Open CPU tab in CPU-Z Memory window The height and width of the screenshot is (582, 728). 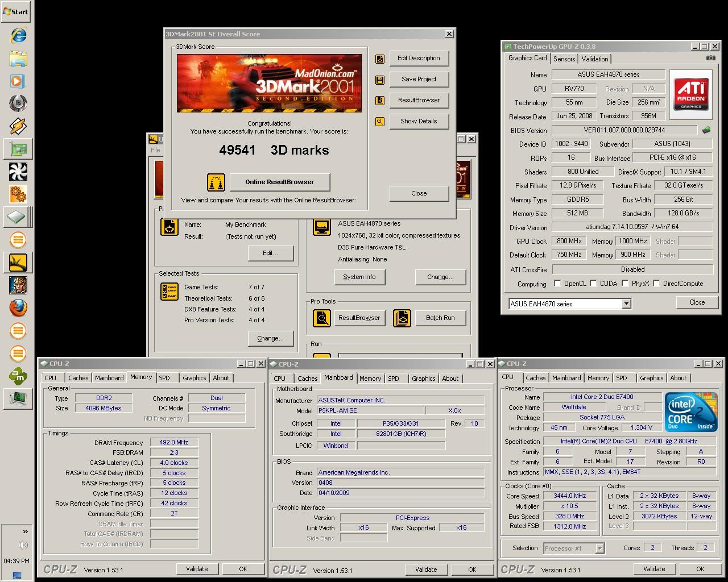(x=51, y=378)
